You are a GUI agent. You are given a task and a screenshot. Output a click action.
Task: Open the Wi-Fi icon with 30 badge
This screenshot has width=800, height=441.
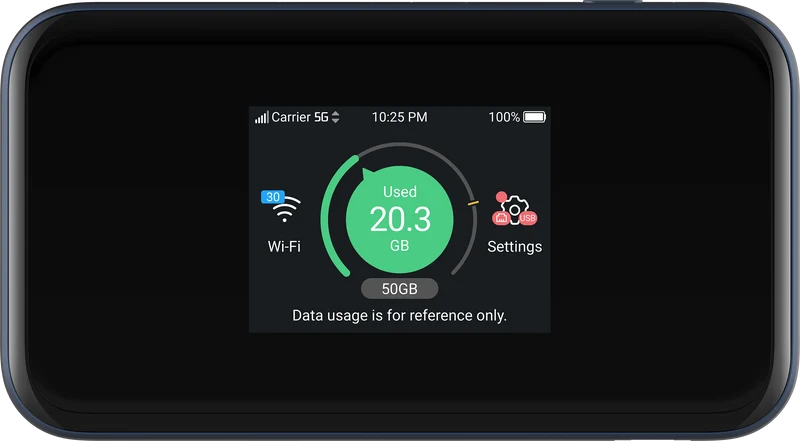[281, 207]
